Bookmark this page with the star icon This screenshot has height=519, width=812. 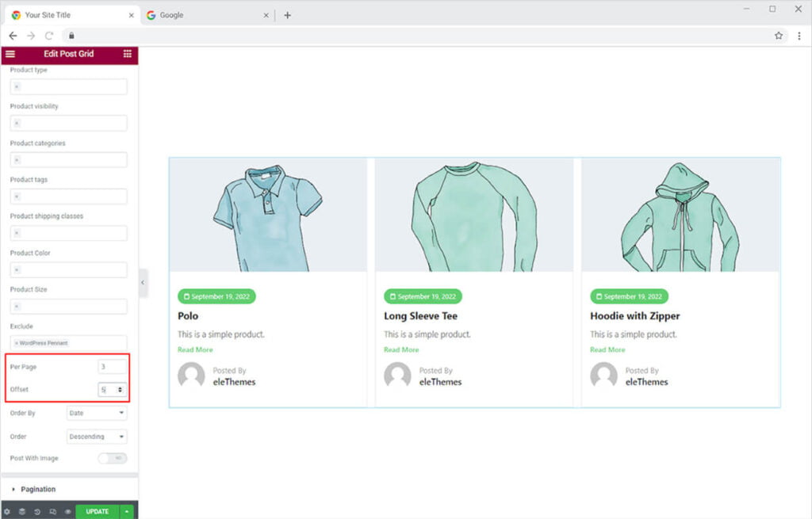pyautogui.click(x=779, y=36)
